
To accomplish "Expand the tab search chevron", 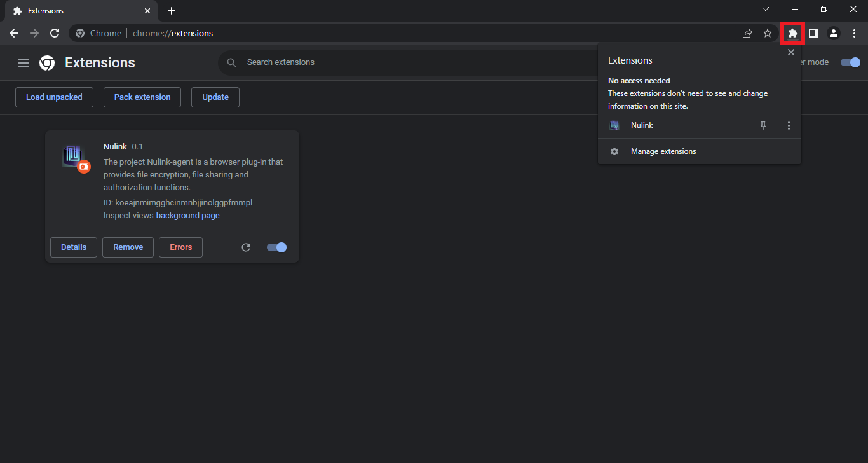I will (x=766, y=10).
